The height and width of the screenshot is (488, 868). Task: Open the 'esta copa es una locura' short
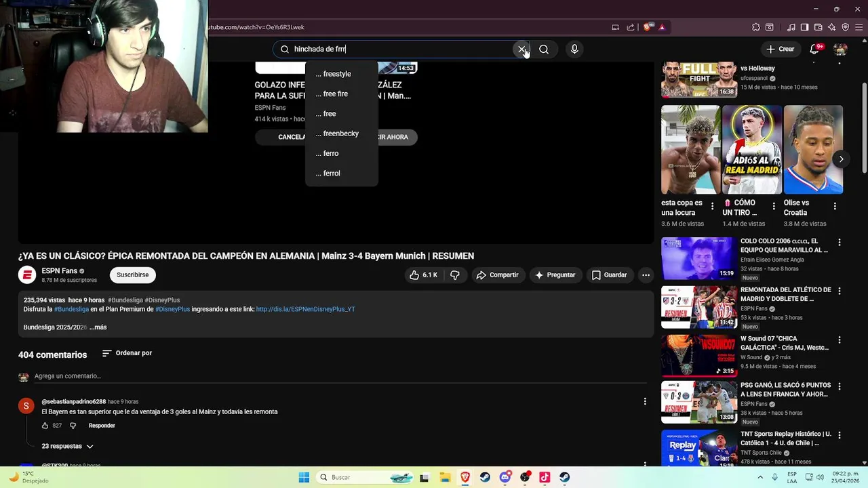691,149
